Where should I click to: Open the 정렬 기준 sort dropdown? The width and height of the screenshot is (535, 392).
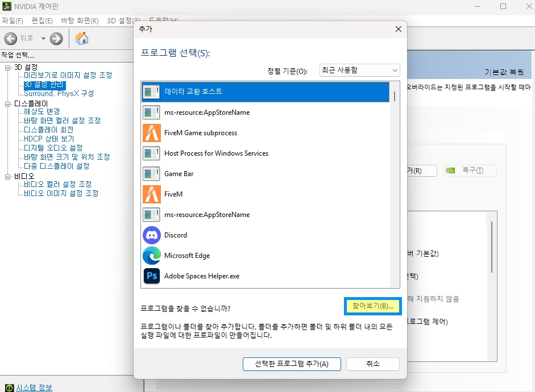[359, 70]
